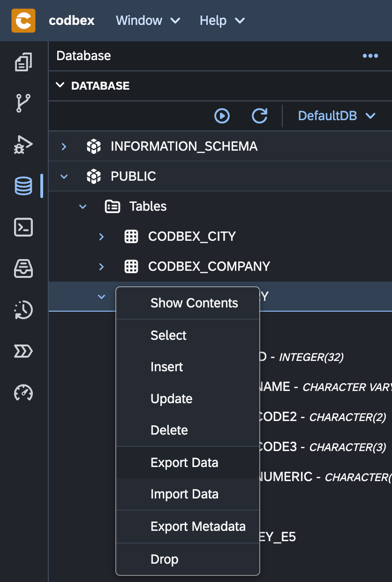Image resolution: width=392 pixels, height=582 pixels.
Task: Click the CODBEX_CITY table icon
Action: coord(131,237)
